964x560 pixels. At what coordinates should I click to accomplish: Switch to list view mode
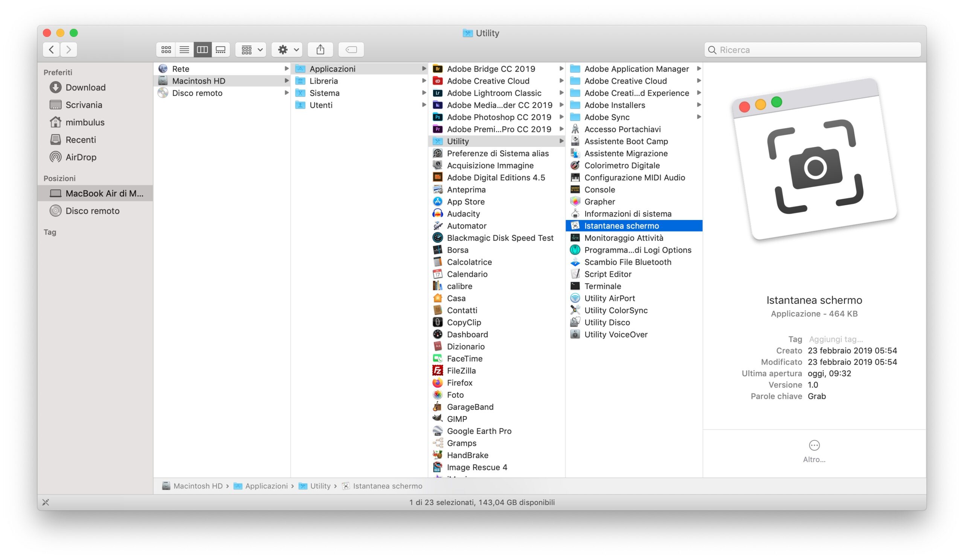(x=184, y=50)
